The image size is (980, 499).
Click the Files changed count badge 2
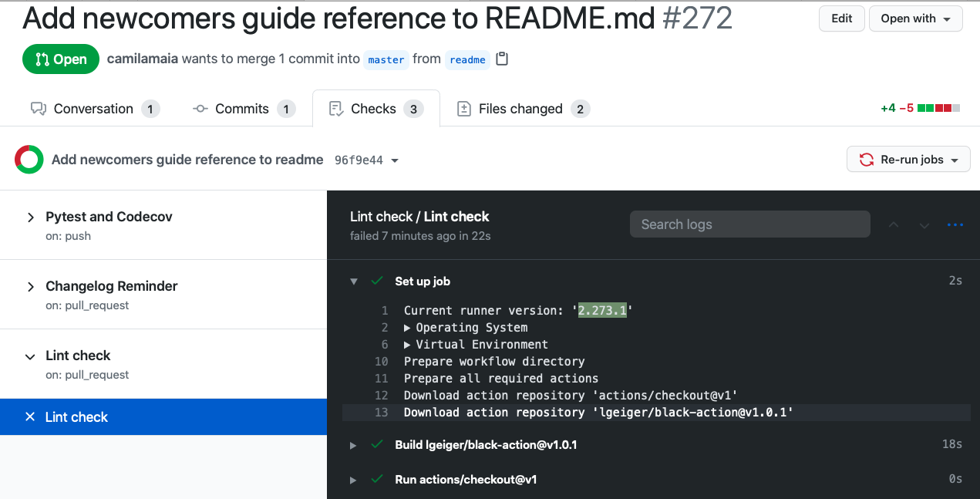(581, 109)
